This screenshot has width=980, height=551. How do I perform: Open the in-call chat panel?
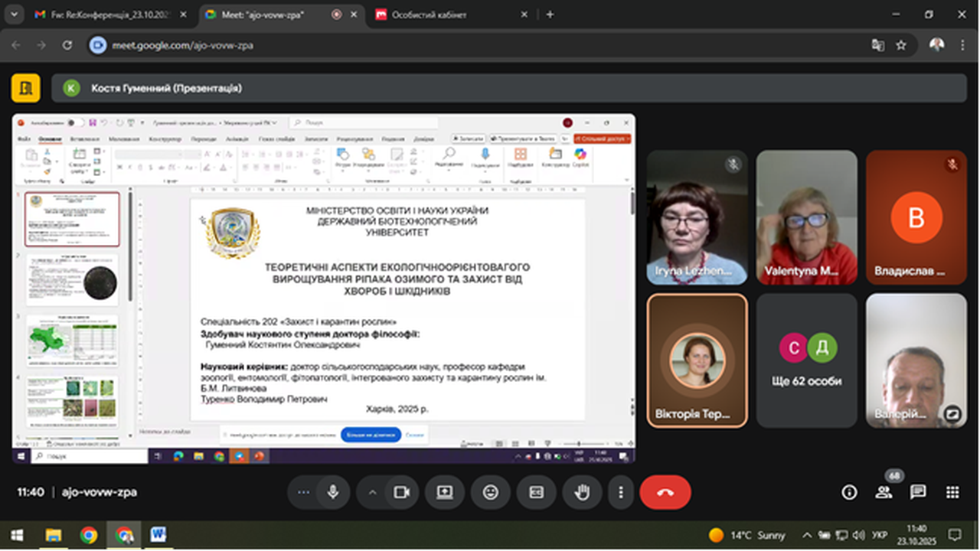click(918, 492)
